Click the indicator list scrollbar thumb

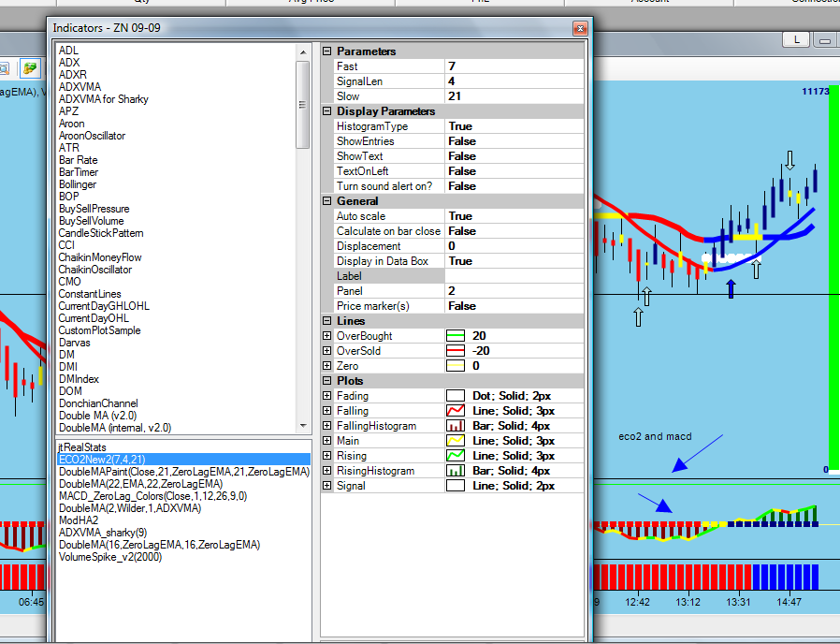303,105
